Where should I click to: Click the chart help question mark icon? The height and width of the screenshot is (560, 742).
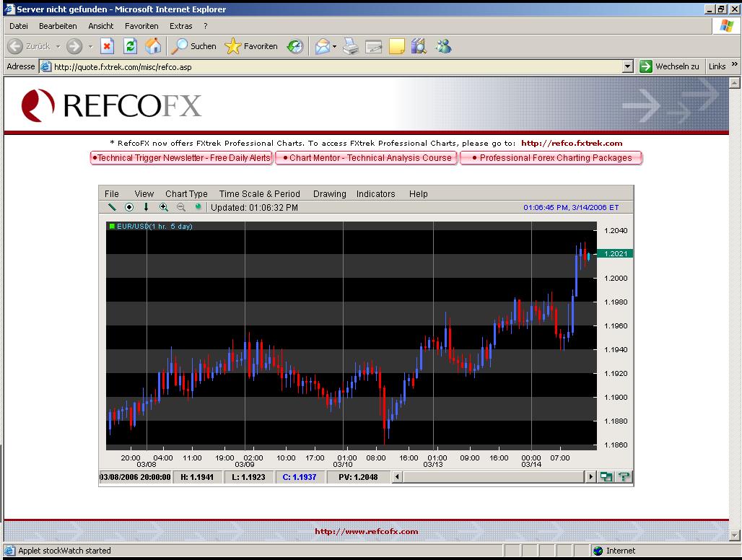coord(624,477)
